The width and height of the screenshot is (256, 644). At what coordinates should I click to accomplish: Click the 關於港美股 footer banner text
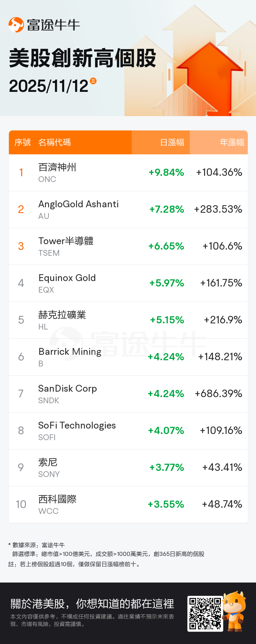92,604
